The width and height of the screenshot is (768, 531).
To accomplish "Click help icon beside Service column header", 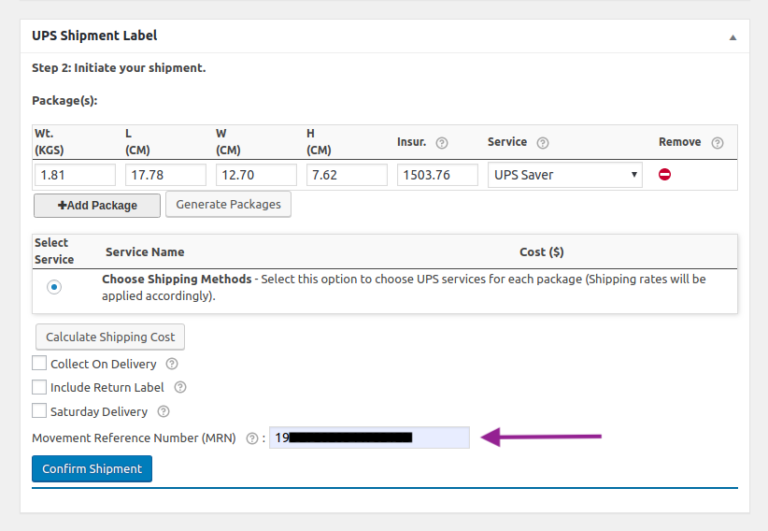I will point(543,143).
